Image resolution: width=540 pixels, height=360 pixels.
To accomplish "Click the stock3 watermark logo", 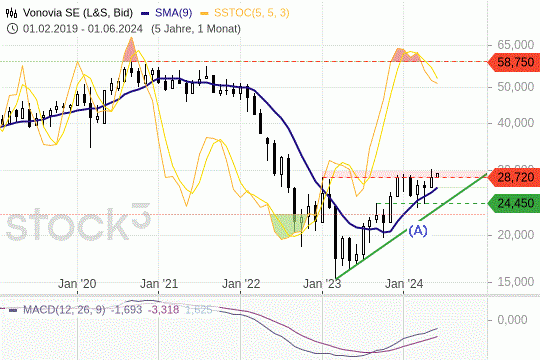I will click(78, 222).
